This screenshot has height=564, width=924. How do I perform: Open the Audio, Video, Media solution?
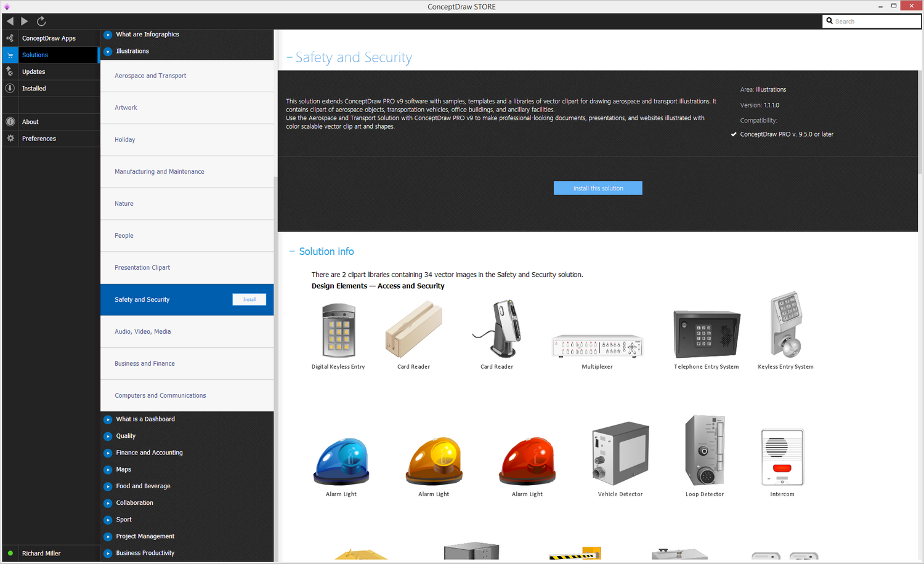click(187, 332)
